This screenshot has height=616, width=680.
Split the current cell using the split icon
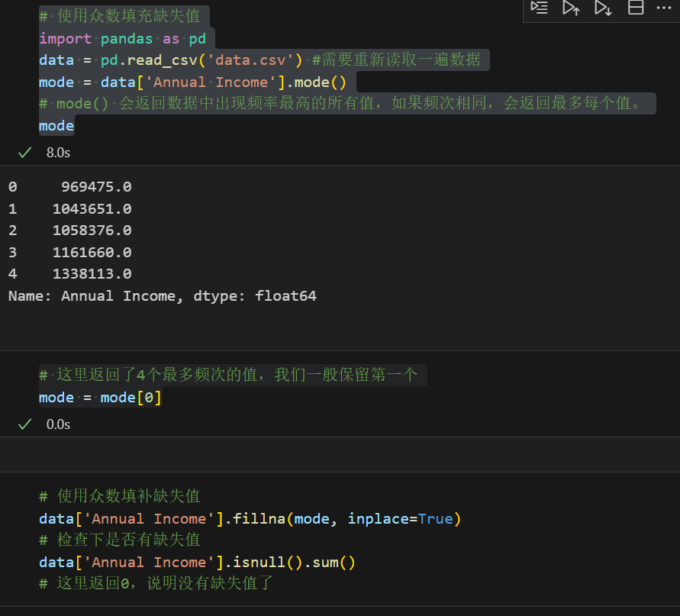[x=636, y=9]
